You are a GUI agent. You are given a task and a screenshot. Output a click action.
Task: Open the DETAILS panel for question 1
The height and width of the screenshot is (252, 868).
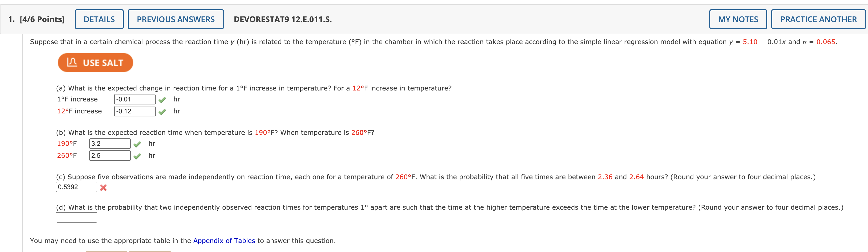(x=99, y=19)
